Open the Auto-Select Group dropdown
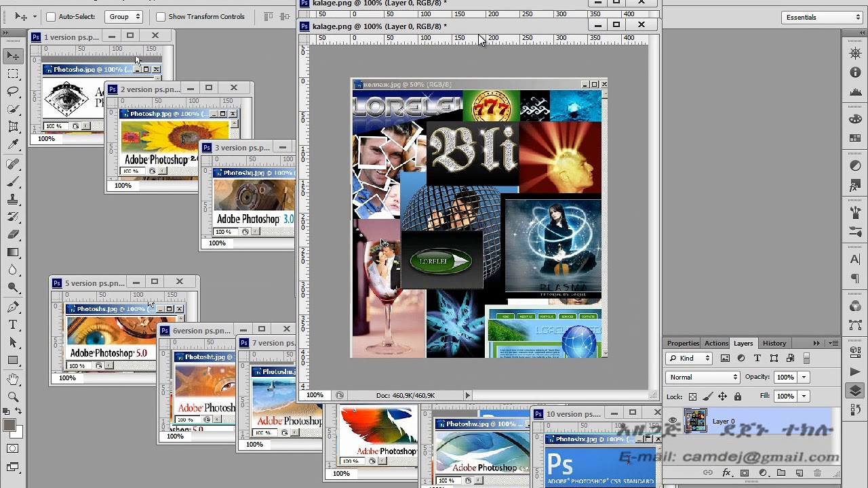This screenshot has height=488, width=868. pos(124,16)
